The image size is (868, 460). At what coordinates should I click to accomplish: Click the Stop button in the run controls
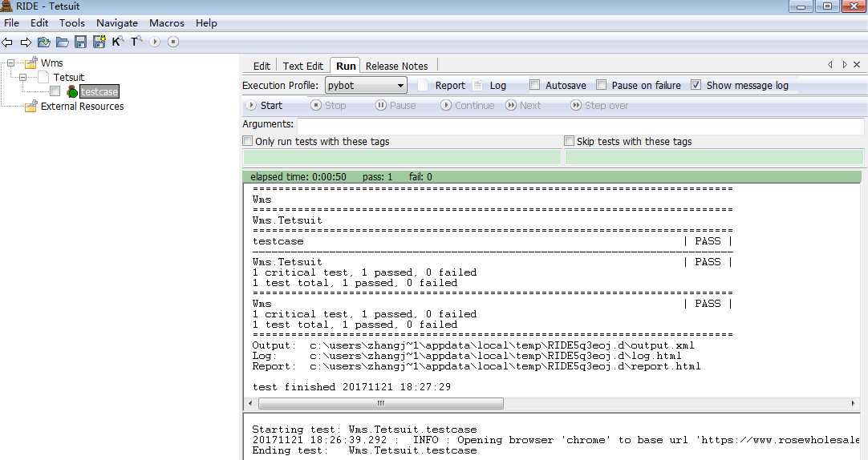coord(328,105)
